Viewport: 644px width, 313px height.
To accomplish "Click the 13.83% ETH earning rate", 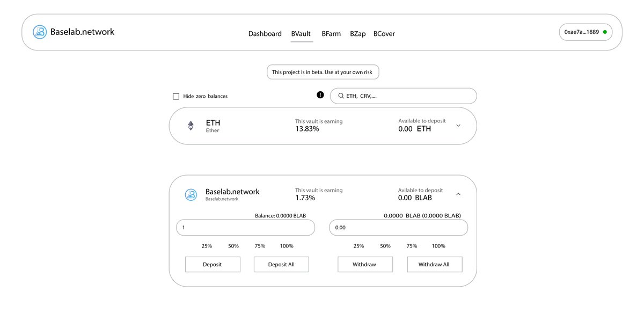I will (307, 129).
